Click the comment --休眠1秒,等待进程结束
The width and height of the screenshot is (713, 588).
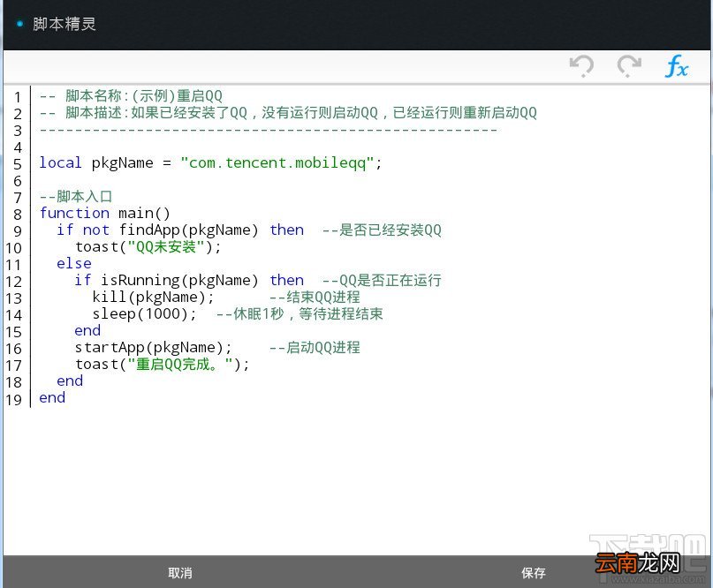click(300, 314)
